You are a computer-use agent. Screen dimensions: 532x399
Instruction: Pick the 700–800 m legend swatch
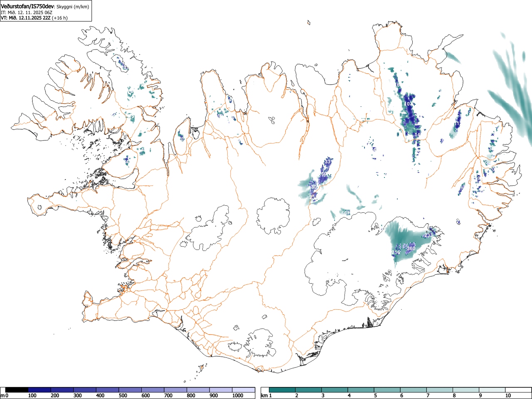(x=176, y=390)
